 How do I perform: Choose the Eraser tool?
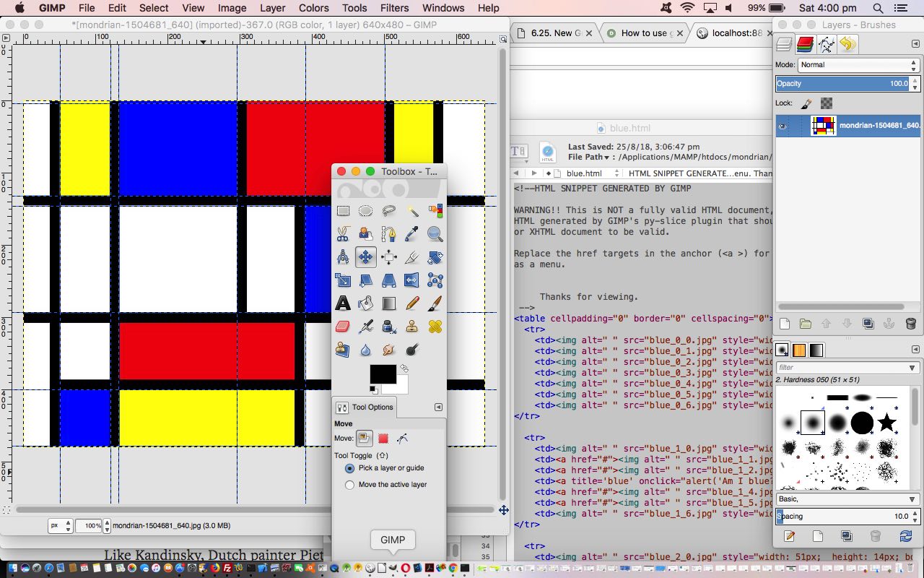click(343, 327)
